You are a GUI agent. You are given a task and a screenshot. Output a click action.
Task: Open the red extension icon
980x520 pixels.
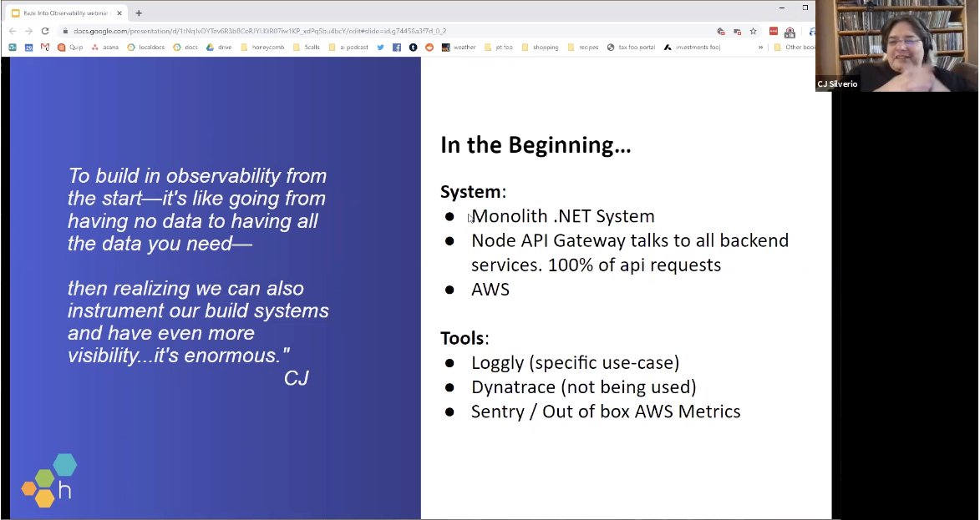tap(773, 31)
